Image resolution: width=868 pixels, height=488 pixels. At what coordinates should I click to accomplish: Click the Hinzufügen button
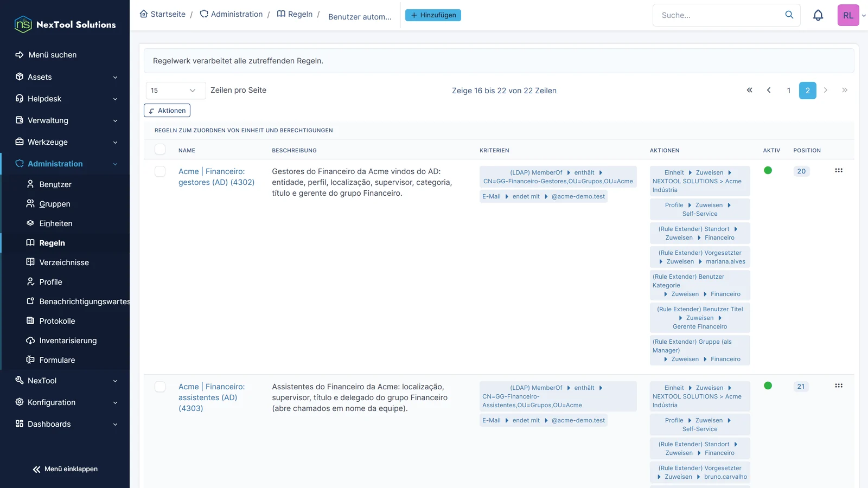(x=433, y=15)
